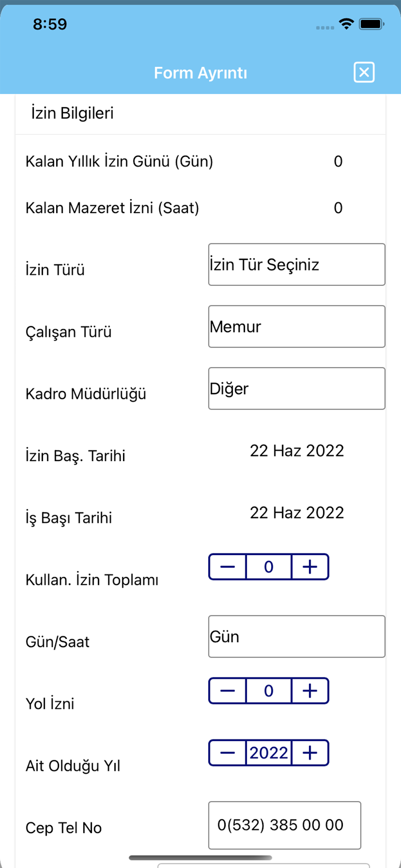Tap minus on Yol İzni stepper
Screen dimensions: 401x868
coord(228,691)
